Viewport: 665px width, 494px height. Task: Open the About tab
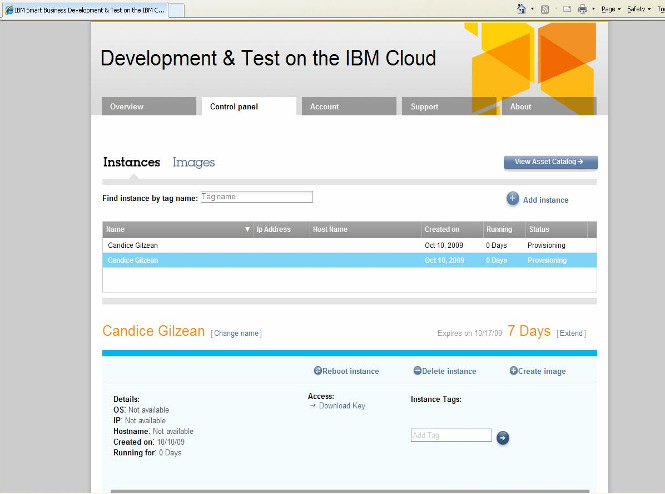(x=549, y=106)
